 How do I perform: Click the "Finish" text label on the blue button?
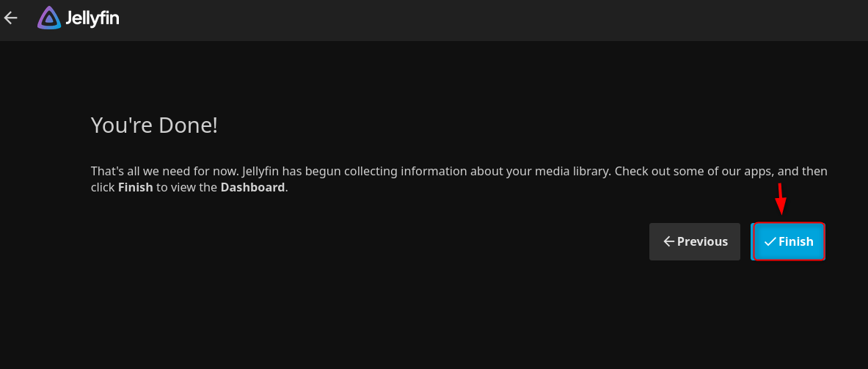(795, 241)
